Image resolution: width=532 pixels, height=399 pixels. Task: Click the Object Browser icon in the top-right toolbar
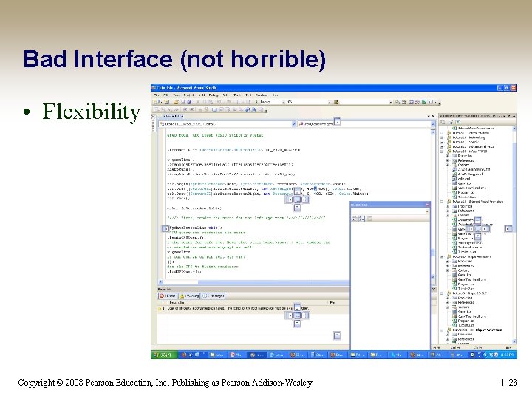click(411, 102)
